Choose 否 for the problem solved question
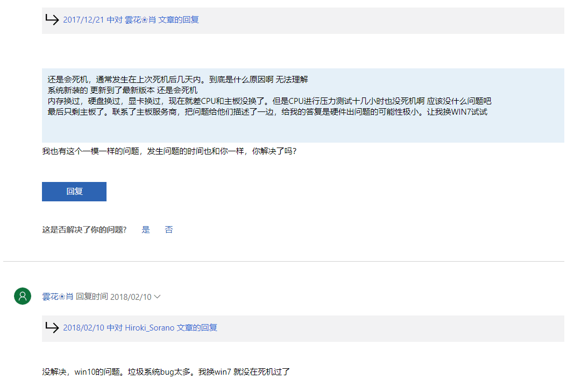Viewport: 588px width, 386px height. click(169, 230)
